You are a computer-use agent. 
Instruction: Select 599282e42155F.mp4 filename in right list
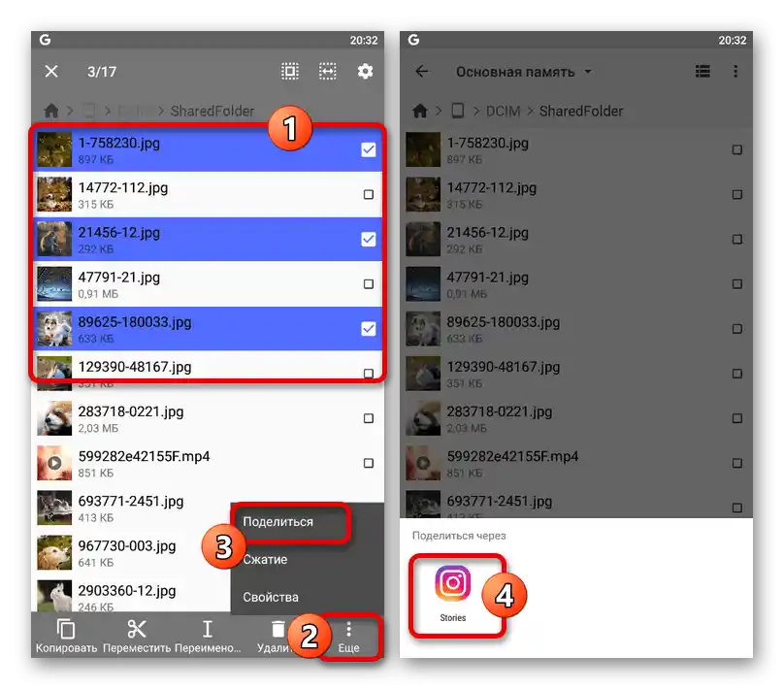click(512, 456)
